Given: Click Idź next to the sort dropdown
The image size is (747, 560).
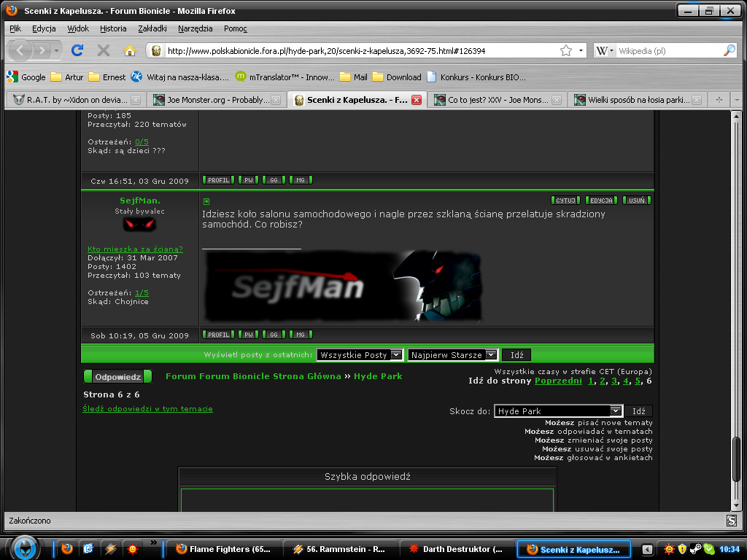Looking at the screenshot, I should [x=516, y=355].
